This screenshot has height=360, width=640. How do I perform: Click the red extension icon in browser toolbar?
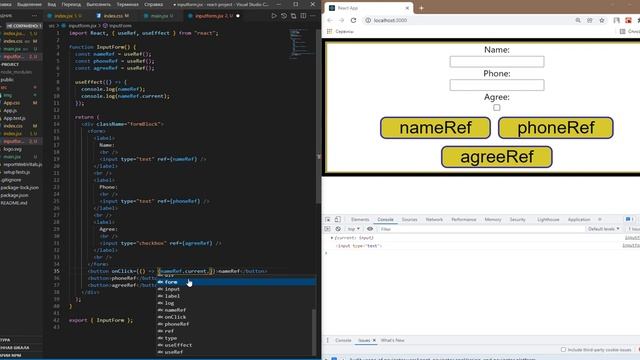click(x=628, y=20)
